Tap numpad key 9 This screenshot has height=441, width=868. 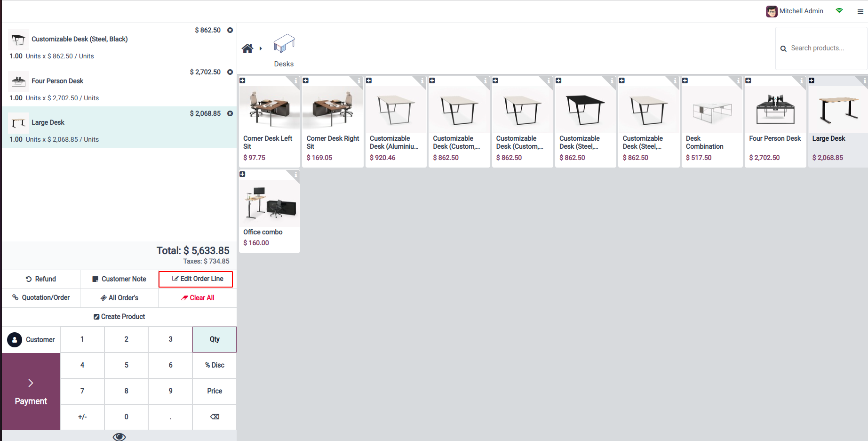pos(170,391)
